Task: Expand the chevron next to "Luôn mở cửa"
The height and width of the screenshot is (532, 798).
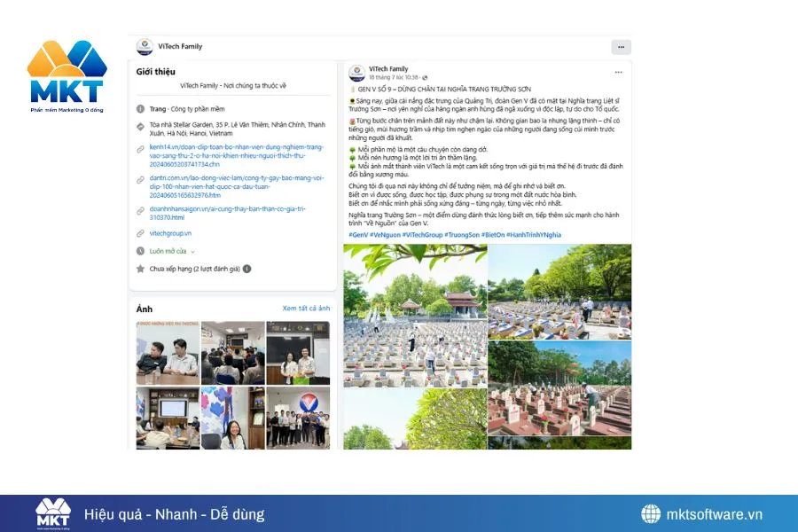Action: click(x=192, y=250)
